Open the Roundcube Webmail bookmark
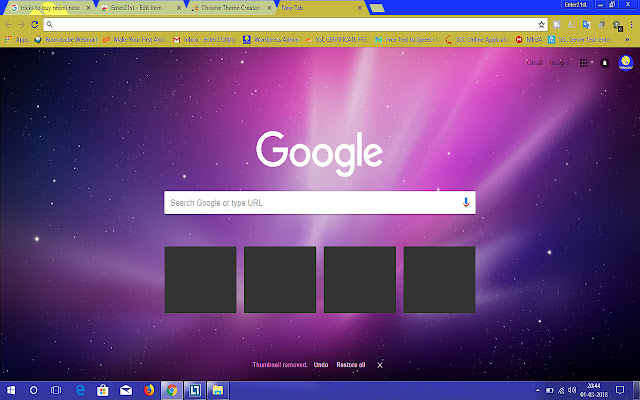Image resolution: width=640 pixels, height=400 pixels. 65,40
